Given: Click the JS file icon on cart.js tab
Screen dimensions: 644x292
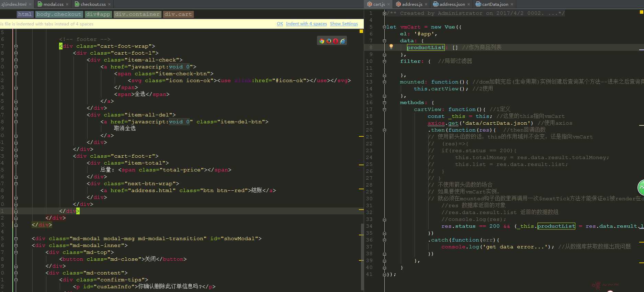Looking at the screenshot, I should point(370,4).
